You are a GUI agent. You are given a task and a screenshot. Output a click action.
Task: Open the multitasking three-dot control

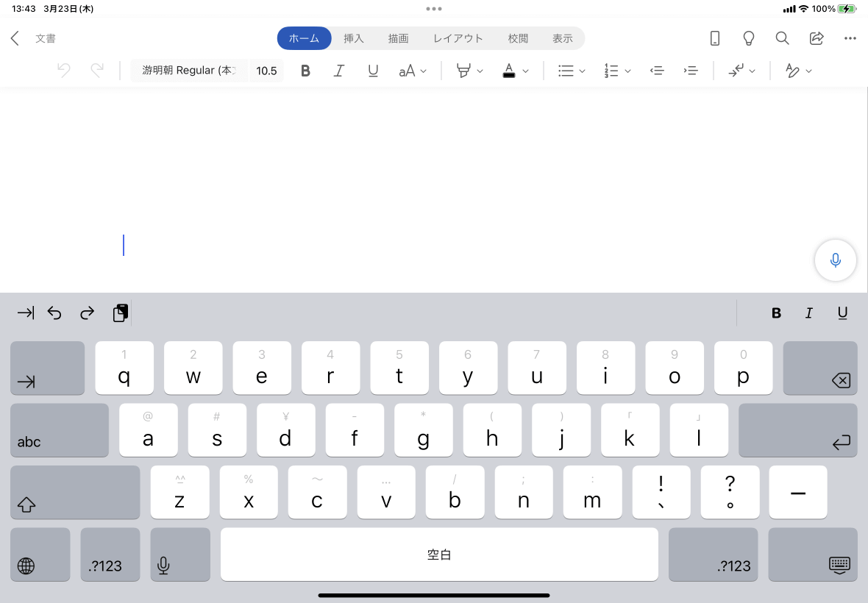point(434,9)
